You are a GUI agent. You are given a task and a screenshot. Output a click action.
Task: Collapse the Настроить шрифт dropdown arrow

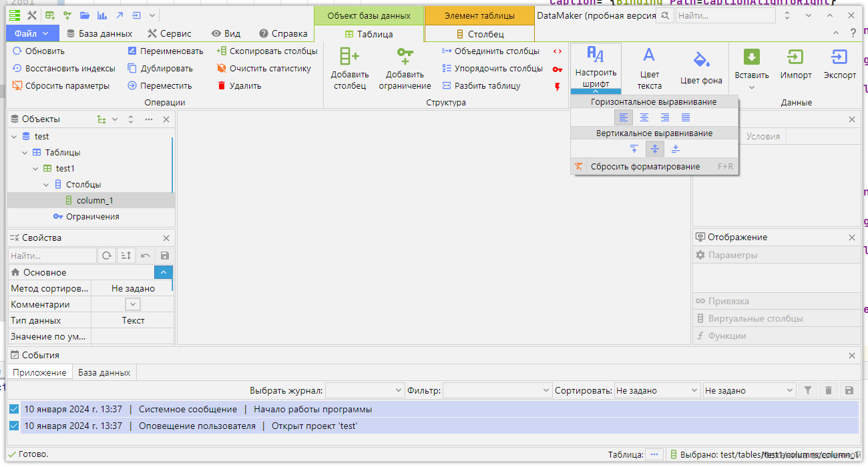point(596,91)
